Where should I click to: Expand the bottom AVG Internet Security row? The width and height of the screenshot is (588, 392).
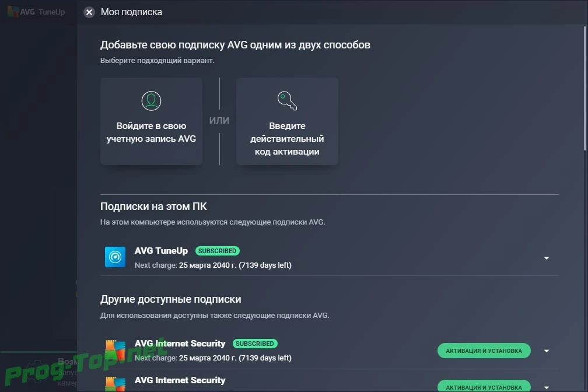pos(547,387)
